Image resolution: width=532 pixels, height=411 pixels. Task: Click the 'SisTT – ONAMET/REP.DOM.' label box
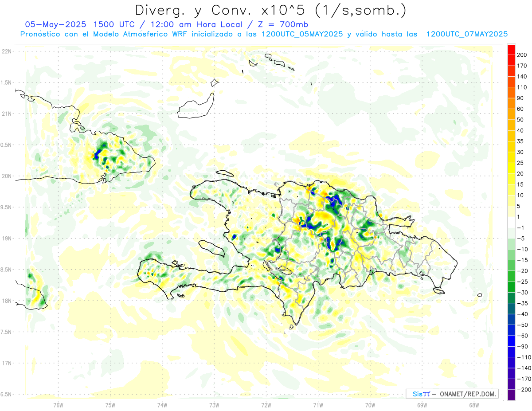tap(452, 394)
